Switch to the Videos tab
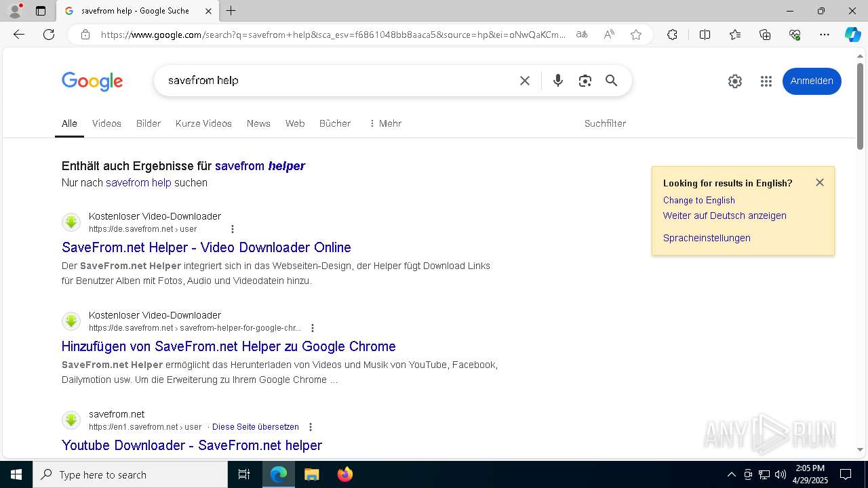 point(106,123)
